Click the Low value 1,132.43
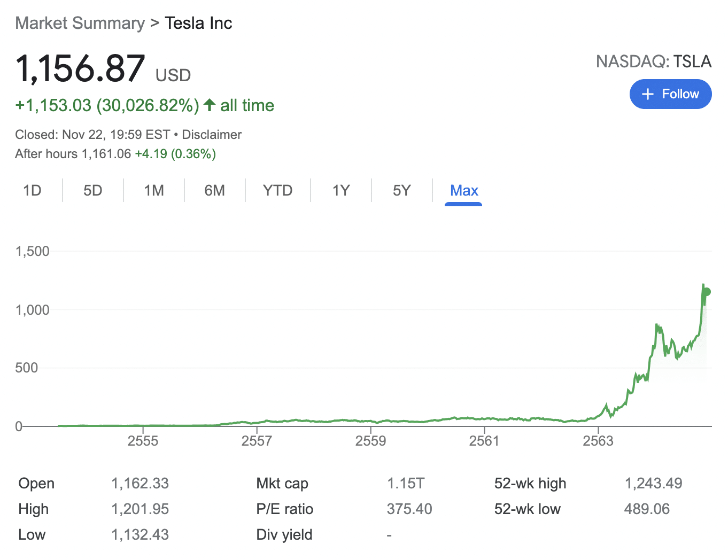The image size is (728, 560). click(140, 535)
